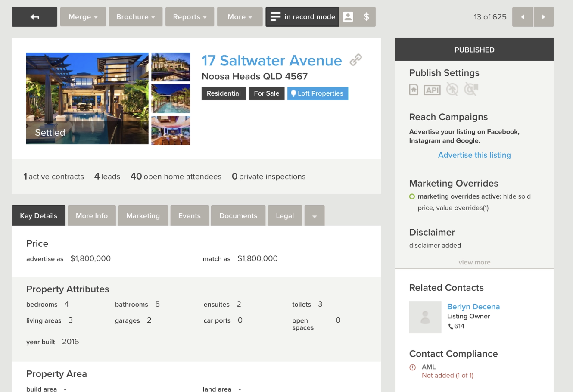Click the AML warning circle icon
This screenshot has width=573, height=392.
[x=412, y=367]
